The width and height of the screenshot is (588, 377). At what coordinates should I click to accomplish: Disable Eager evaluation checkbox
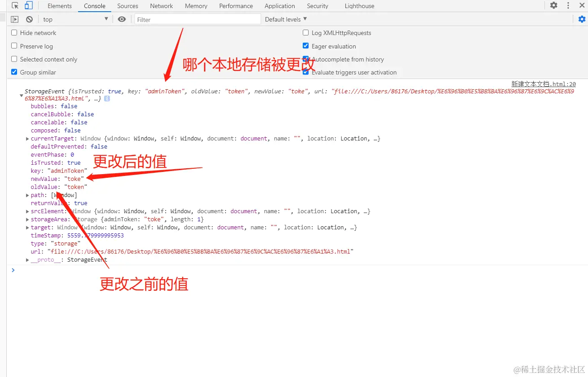pos(306,46)
